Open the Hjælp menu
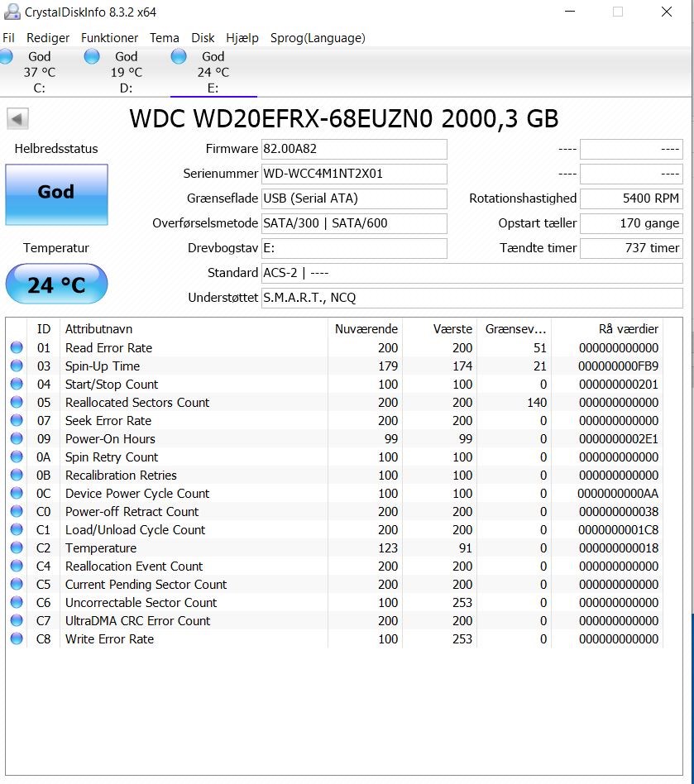The height and width of the screenshot is (784, 694). [242, 38]
